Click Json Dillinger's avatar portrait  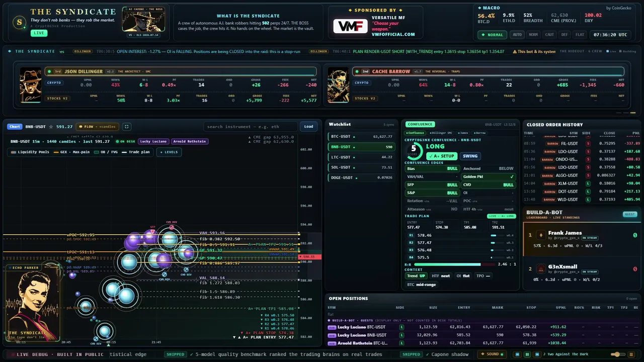click(x=31, y=85)
